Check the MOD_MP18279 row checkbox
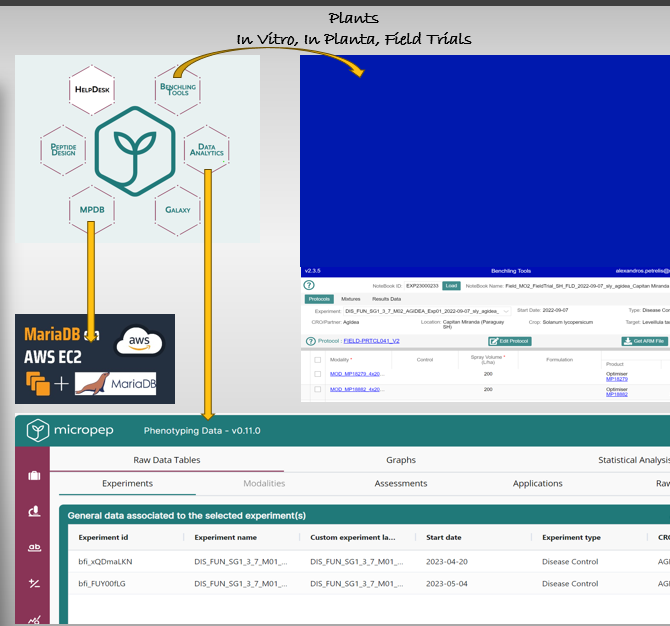Screen dimensions: 670x626 point(317,374)
